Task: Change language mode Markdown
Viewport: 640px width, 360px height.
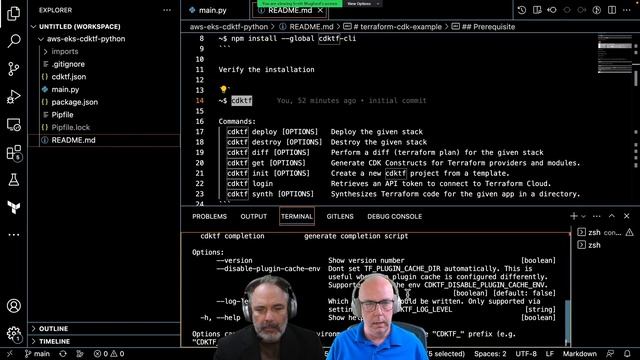Action: point(579,354)
